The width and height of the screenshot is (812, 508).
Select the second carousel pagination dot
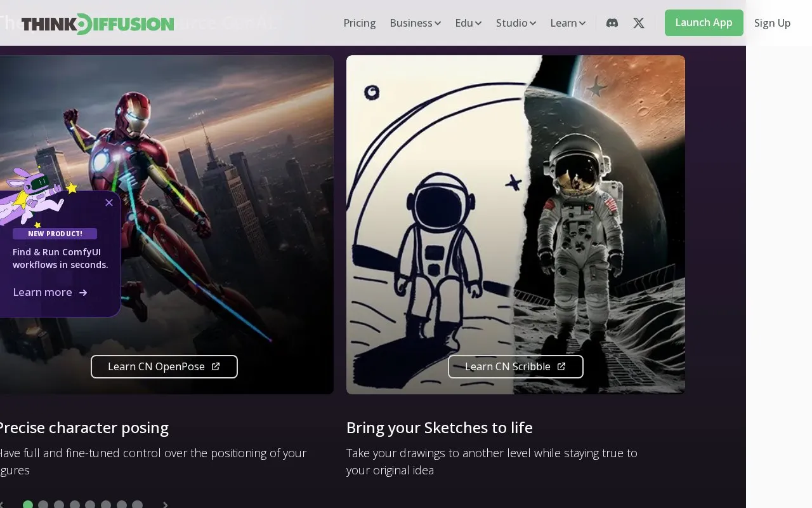tap(43, 505)
